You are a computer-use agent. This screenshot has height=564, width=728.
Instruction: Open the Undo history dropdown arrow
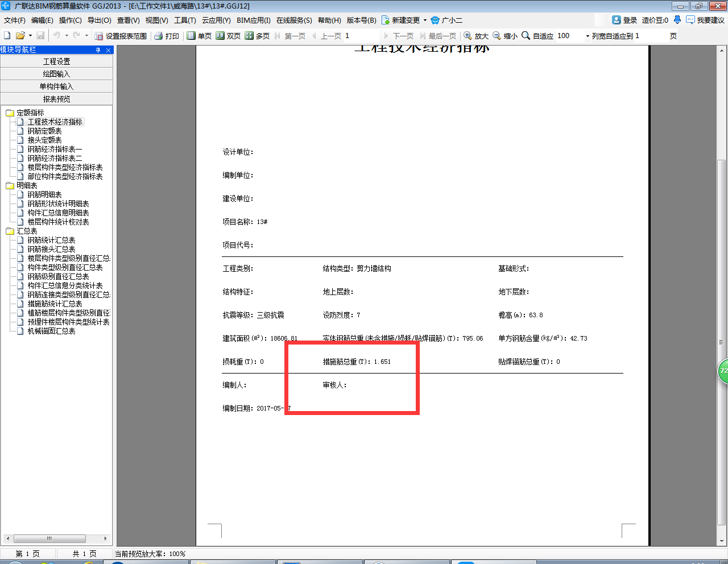click(67, 36)
